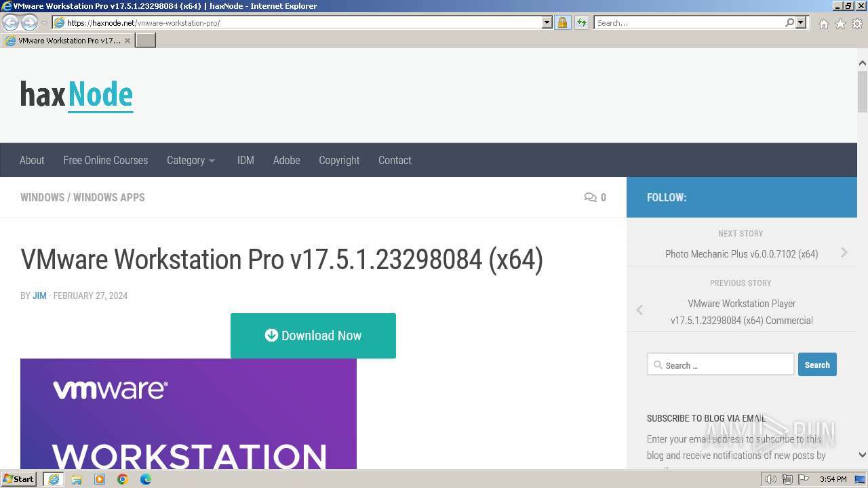This screenshot has width=868, height=488.
Task: Open next story Photo Mechanic Plus
Action: coord(741,253)
